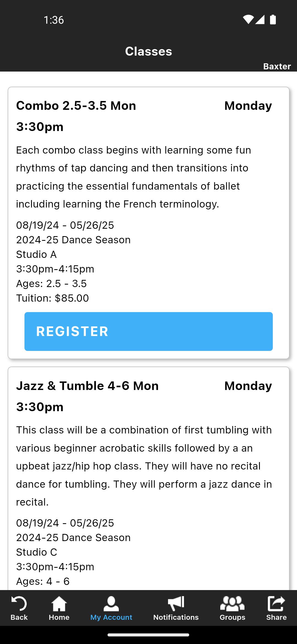Select the Baxter location label
The width and height of the screenshot is (297, 644).
pos(277,66)
